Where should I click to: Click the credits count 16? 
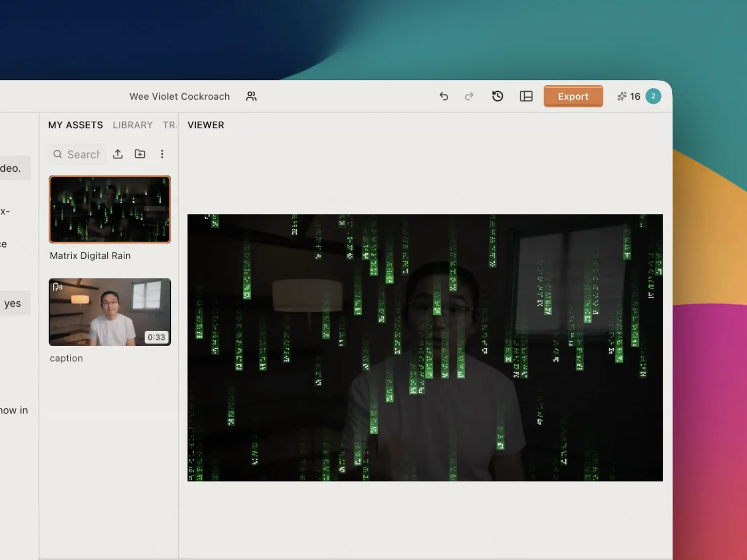click(635, 97)
